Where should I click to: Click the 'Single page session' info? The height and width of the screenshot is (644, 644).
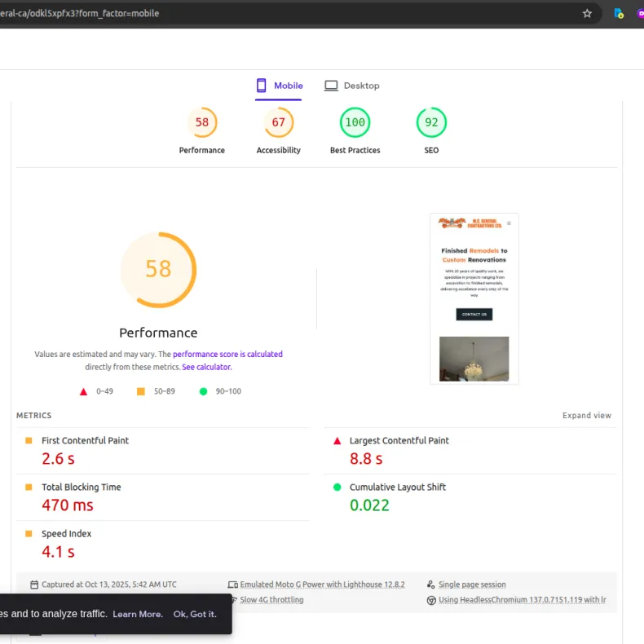click(471, 584)
